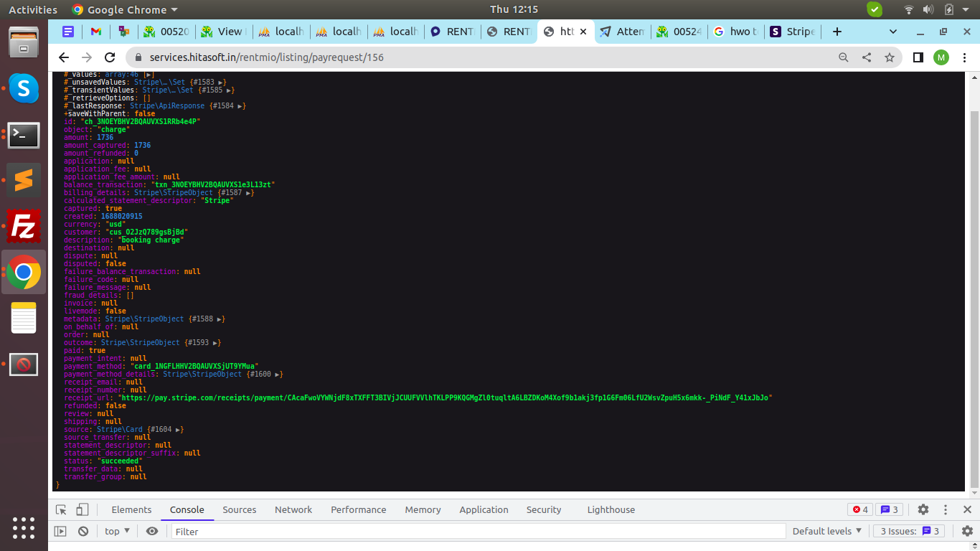The height and width of the screenshot is (551, 980).
Task: Click the red error count badge showing 4
Action: [x=860, y=509]
